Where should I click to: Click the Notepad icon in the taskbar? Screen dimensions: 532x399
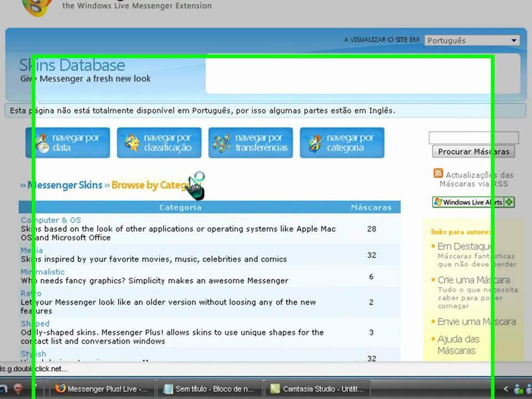(x=168, y=389)
